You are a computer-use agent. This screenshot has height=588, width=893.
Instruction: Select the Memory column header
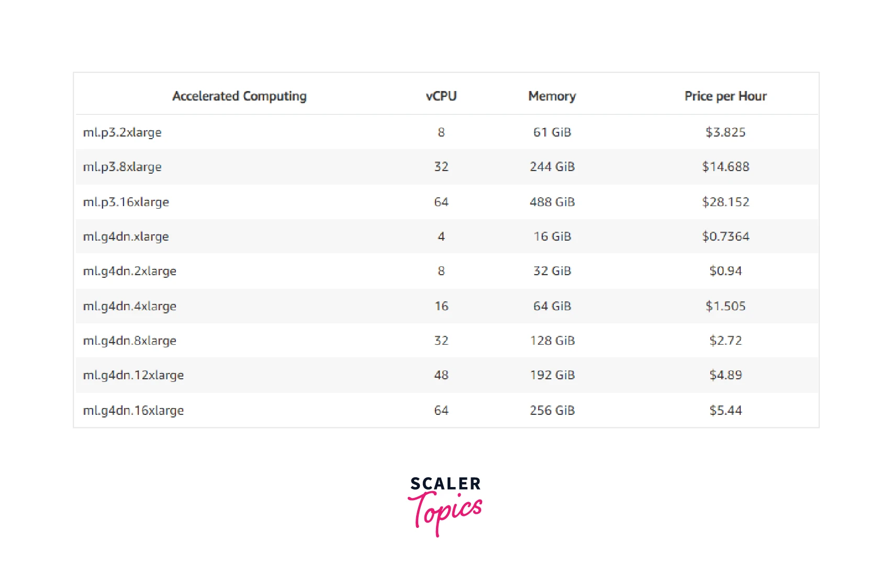(x=552, y=96)
